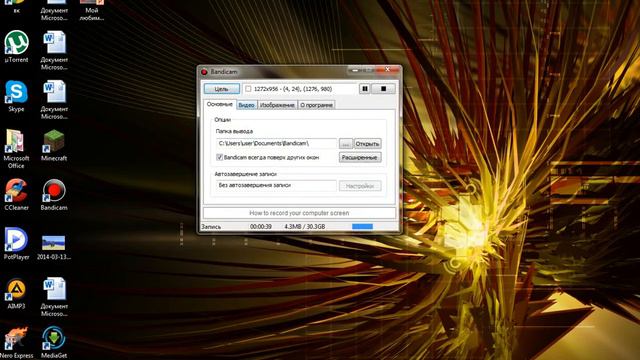The width and height of the screenshot is (640, 360).
Task: Launch the Bandicam desktop shortcut
Action: [54, 195]
